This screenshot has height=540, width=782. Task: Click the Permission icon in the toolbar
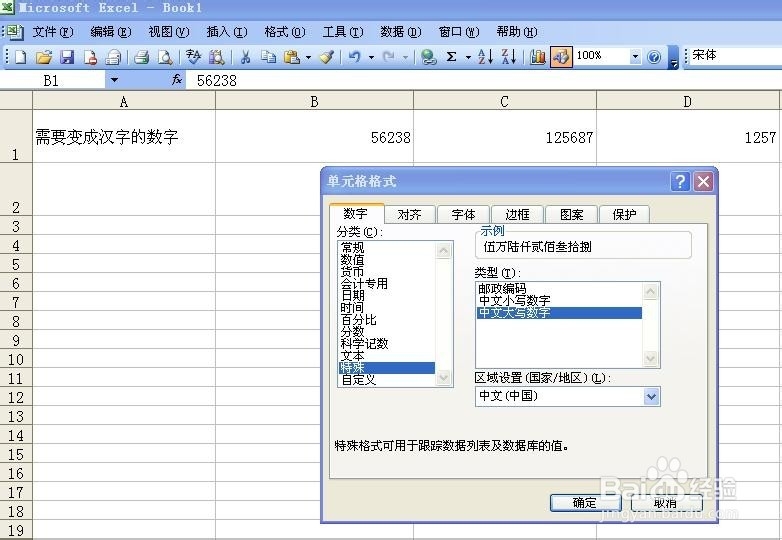90,57
